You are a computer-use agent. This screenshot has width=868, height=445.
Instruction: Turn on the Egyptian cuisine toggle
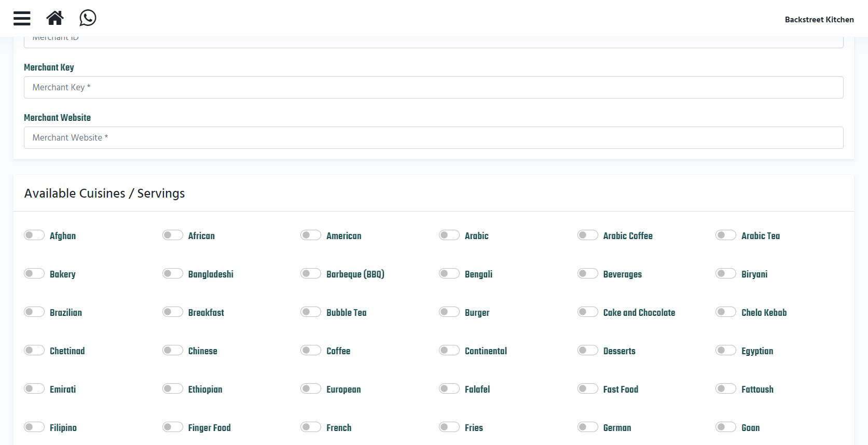pos(725,351)
